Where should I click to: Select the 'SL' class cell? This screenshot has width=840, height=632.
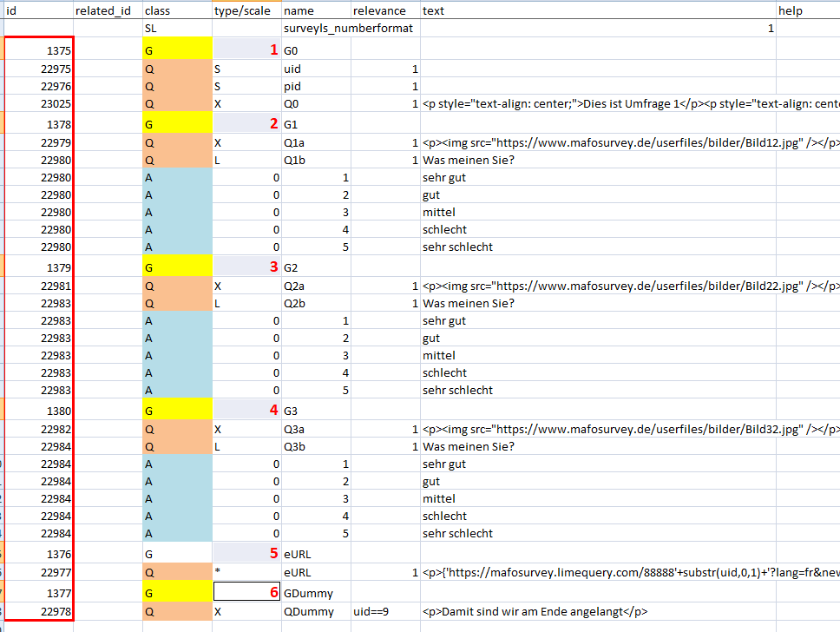(177, 29)
